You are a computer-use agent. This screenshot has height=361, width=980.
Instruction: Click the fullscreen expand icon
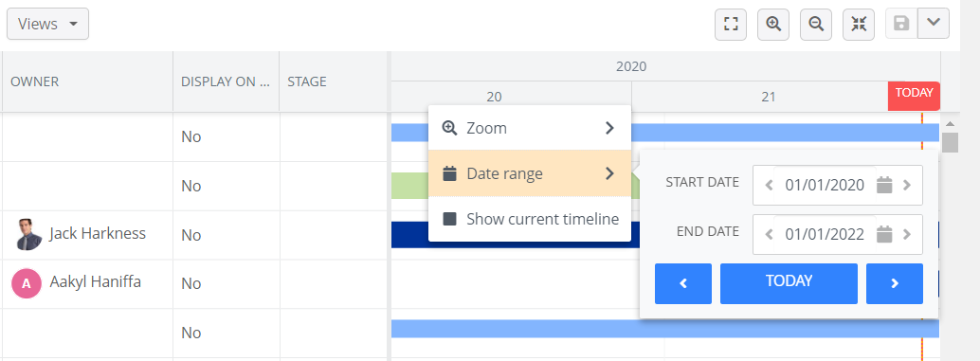(x=731, y=25)
